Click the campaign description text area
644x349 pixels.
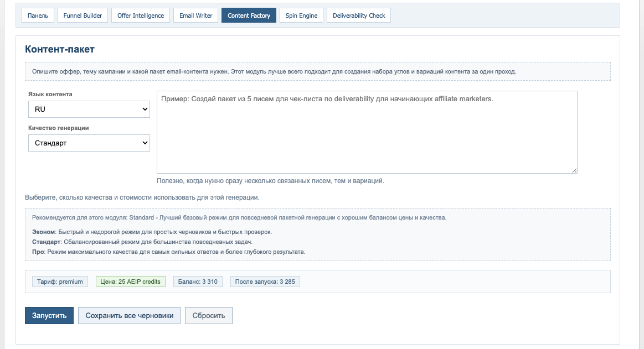coord(367,132)
